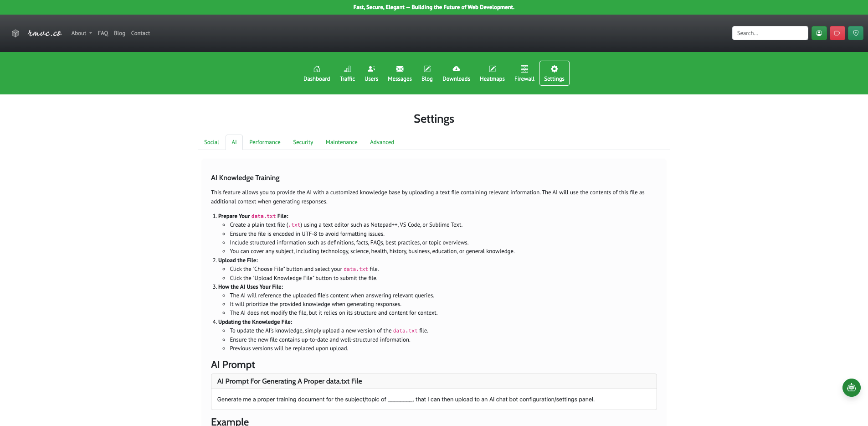
Task: Click the green user profile icon
Action: coord(819,33)
